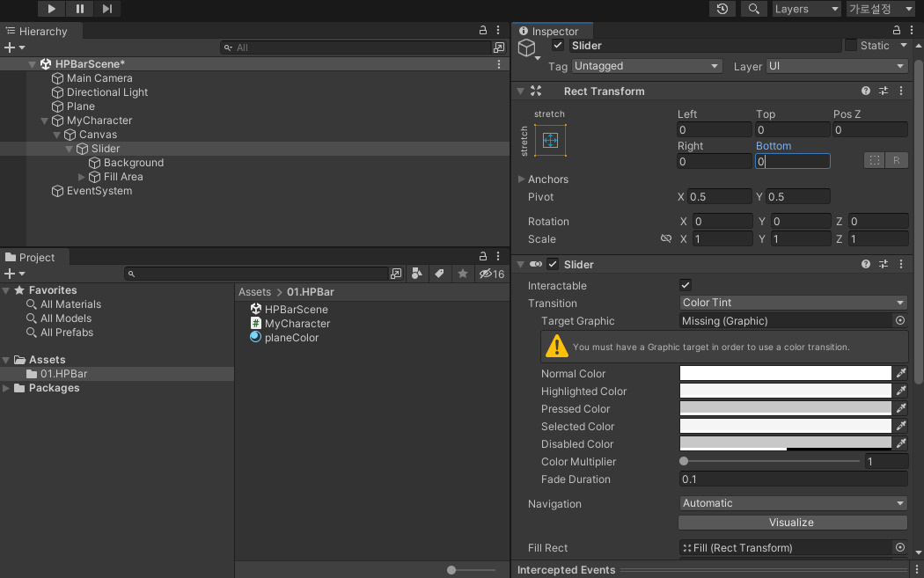Select Main Camera in Hierarchy

[x=99, y=78]
